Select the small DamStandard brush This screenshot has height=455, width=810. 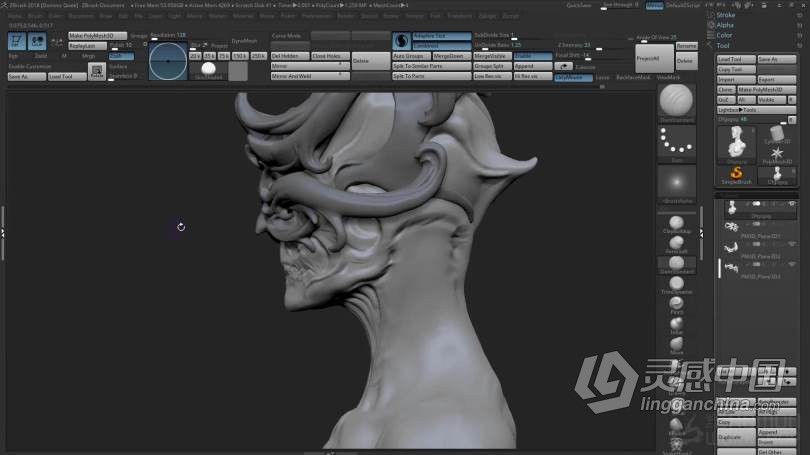[x=676, y=264]
